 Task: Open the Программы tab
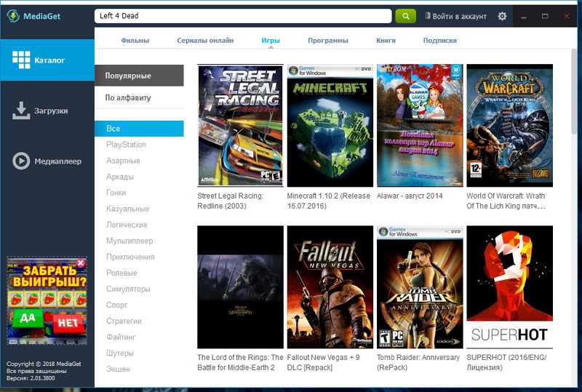click(328, 40)
